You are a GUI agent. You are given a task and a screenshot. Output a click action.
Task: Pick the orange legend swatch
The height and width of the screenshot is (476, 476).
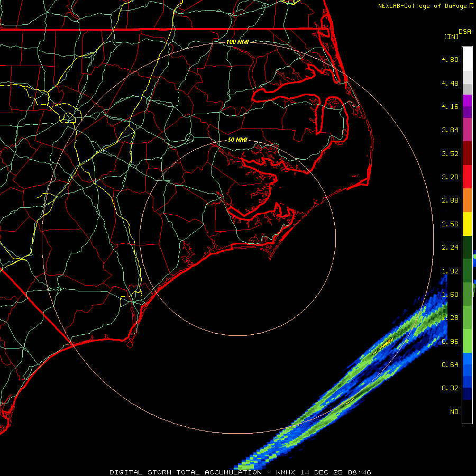pyautogui.click(x=467, y=200)
